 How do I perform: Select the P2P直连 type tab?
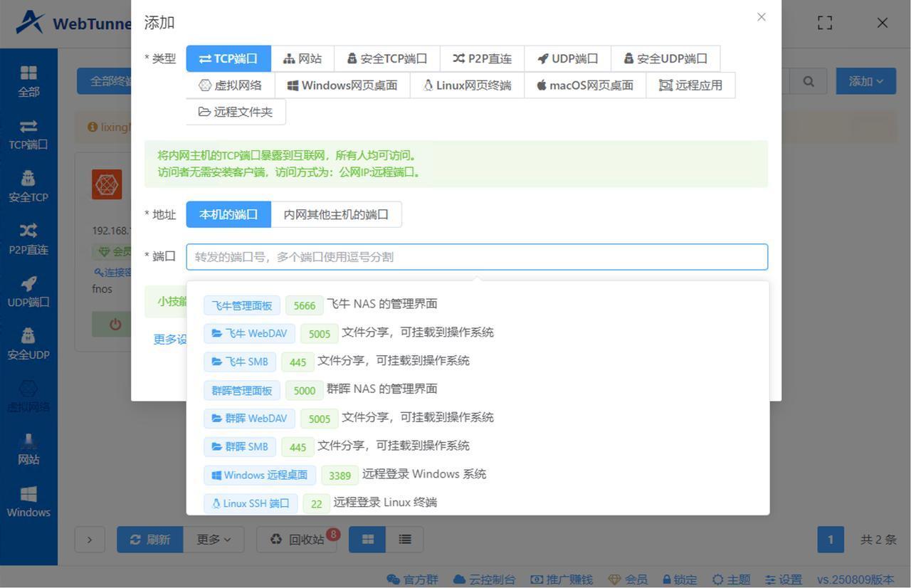(482, 58)
